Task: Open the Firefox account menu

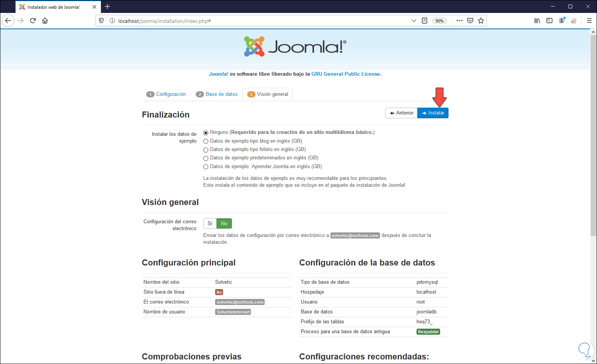Action: 562,21
